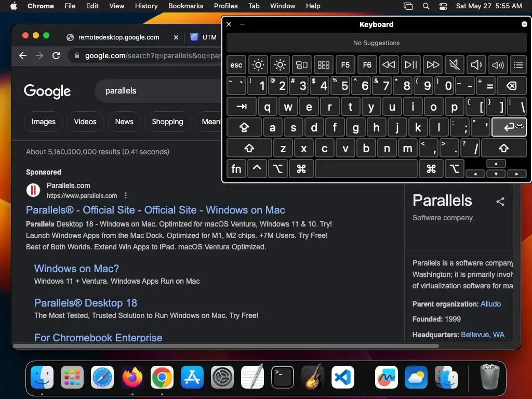Toggle the control caret key
Image resolution: width=532 pixels, height=399 pixels.
pos(257,169)
